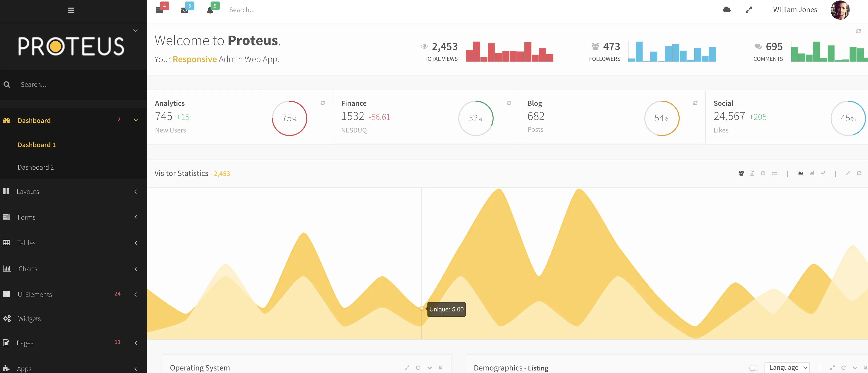Open the Widgets link
This screenshot has width=868, height=373.
tap(29, 319)
